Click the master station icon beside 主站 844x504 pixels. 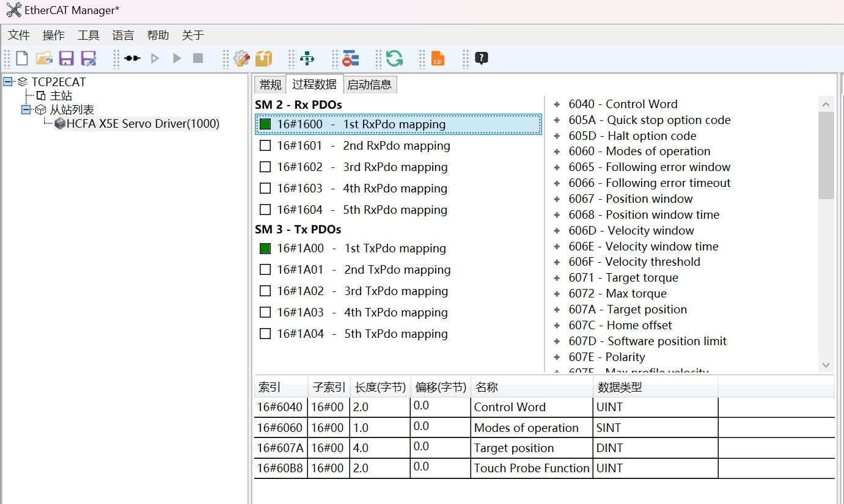pyautogui.click(x=41, y=95)
